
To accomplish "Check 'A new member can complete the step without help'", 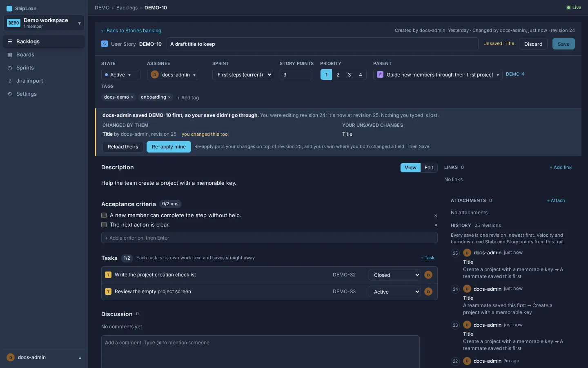I will pyautogui.click(x=104, y=215).
